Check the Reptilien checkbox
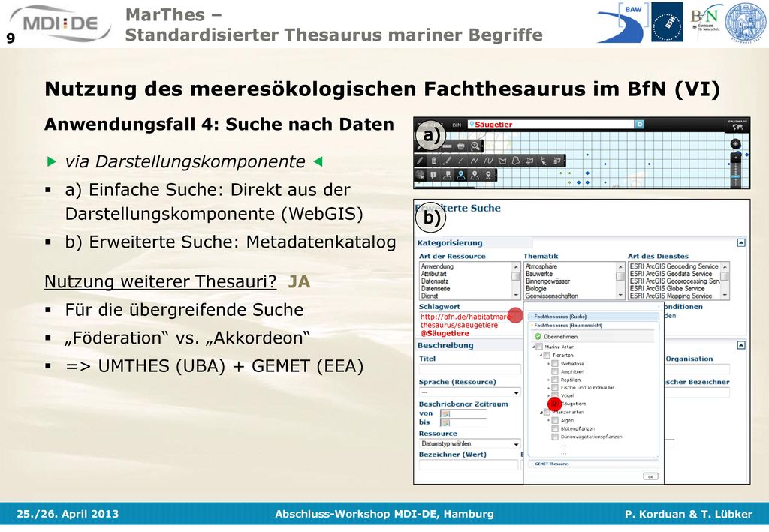Image resolution: width=769 pixels, height=532 pixels. (555, 380)
